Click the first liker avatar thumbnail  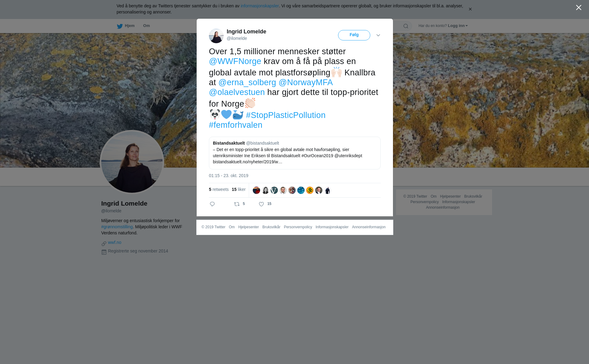(x=256, y=190)
